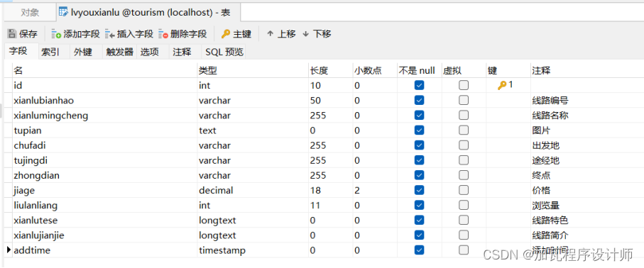Click the table icon in lvyouxianlu tab
Image resolution: width=644 pixels, height=268 pixels.
[x=63, y=12]
